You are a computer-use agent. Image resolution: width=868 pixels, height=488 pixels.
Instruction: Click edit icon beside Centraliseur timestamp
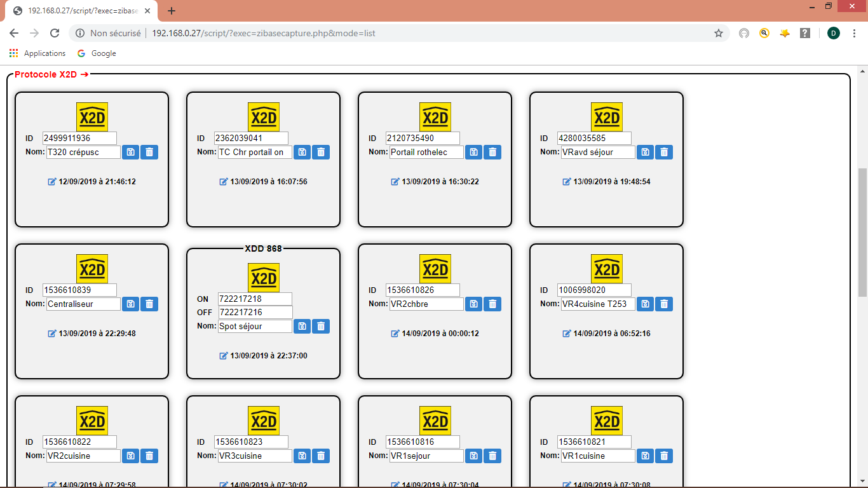[x=52, y=334]
